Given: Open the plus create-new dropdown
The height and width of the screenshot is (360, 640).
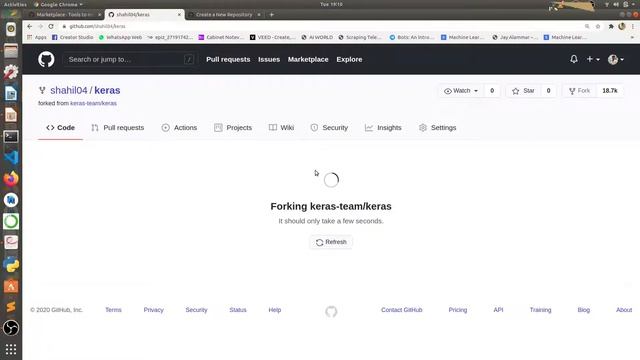Looking at the screenshot, I should 593,59.
